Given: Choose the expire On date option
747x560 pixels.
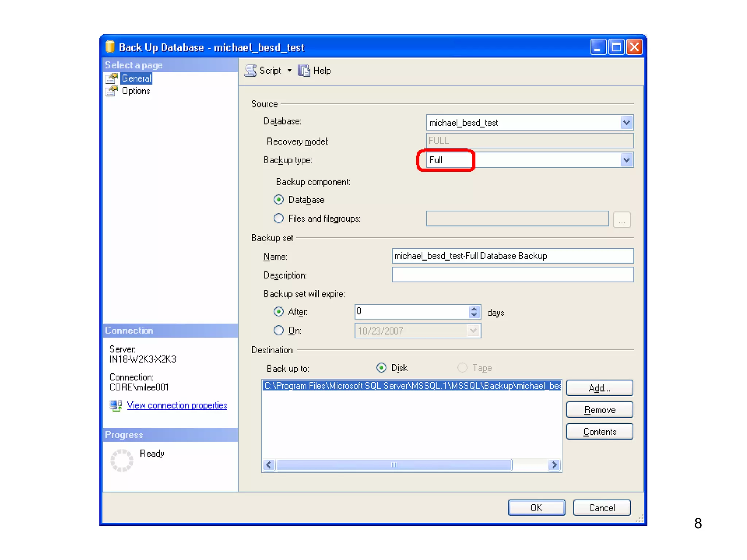Looking at the screenshot, I should tap(279, 330).
